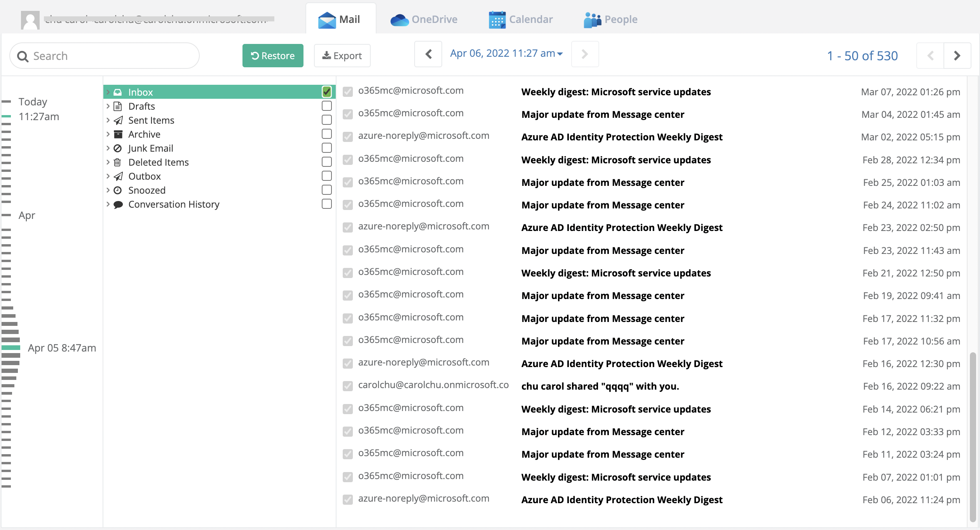This screenshot has width=980, height=530.
Task: Check the Drafts folder checkbox
Action: (327, 106)
